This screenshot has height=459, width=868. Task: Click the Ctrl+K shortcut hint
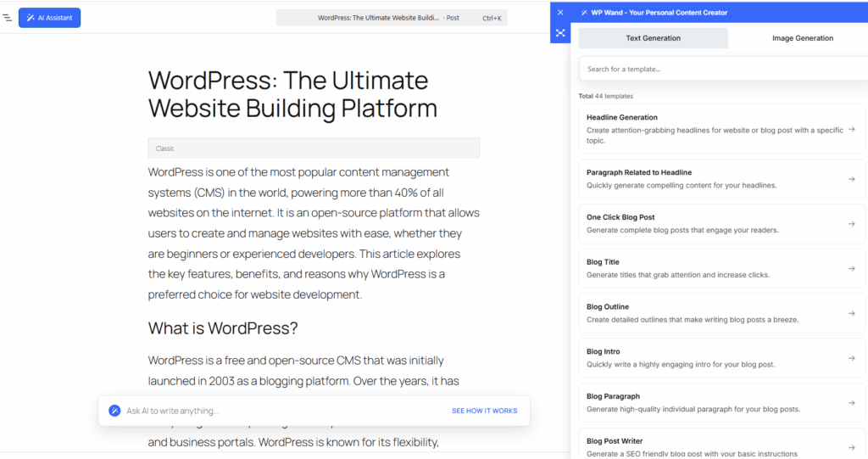tap(492, 18)
